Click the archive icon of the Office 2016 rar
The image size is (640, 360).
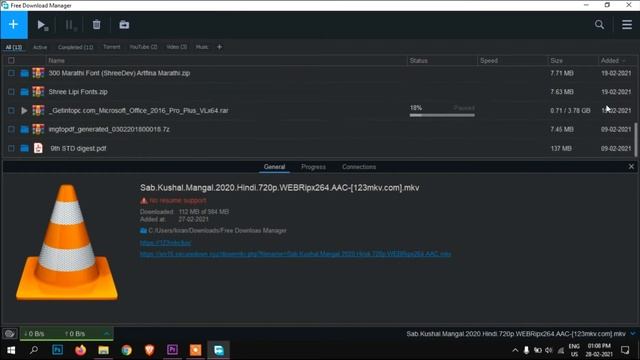pos(38,111)
